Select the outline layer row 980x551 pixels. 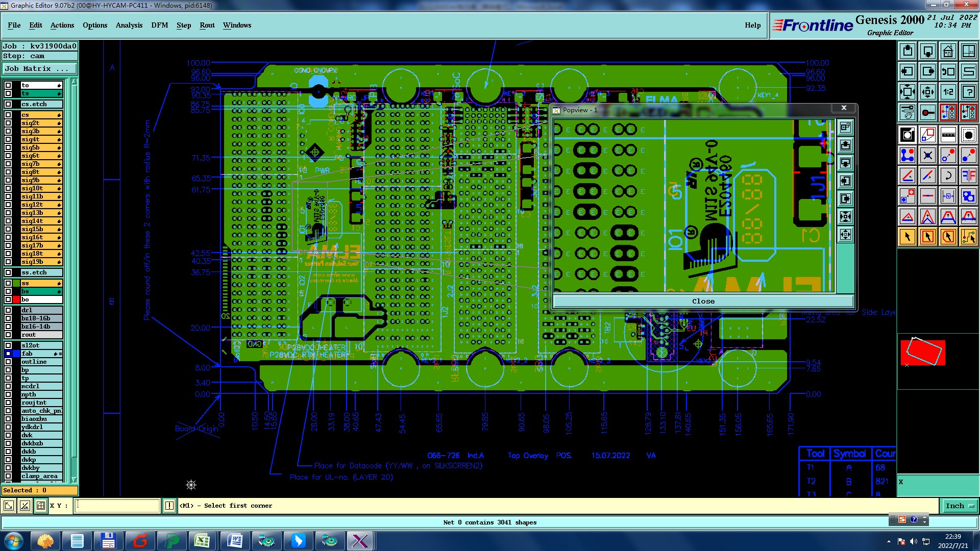click(41, 362)
